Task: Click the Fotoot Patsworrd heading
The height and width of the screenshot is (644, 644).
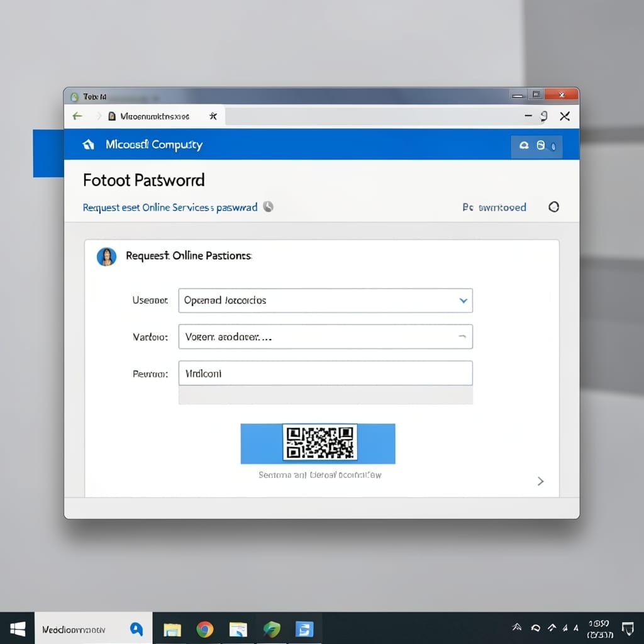Action: point(144,180)
